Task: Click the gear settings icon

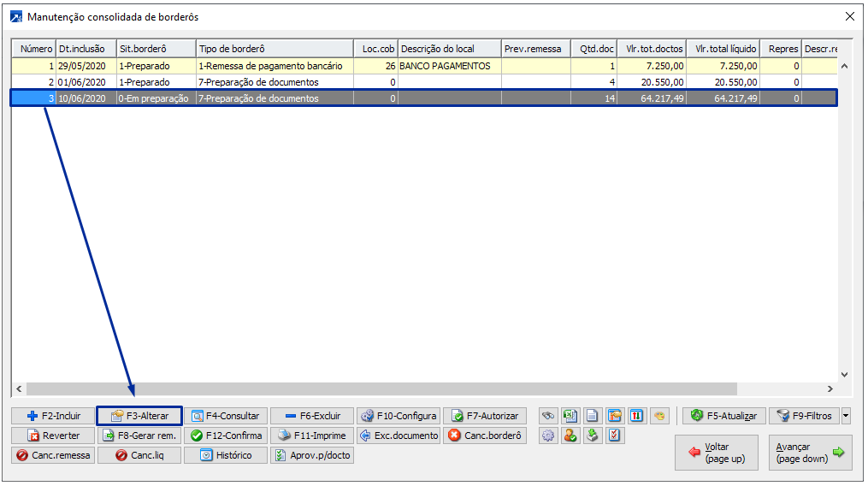Action: click(548, 436)
